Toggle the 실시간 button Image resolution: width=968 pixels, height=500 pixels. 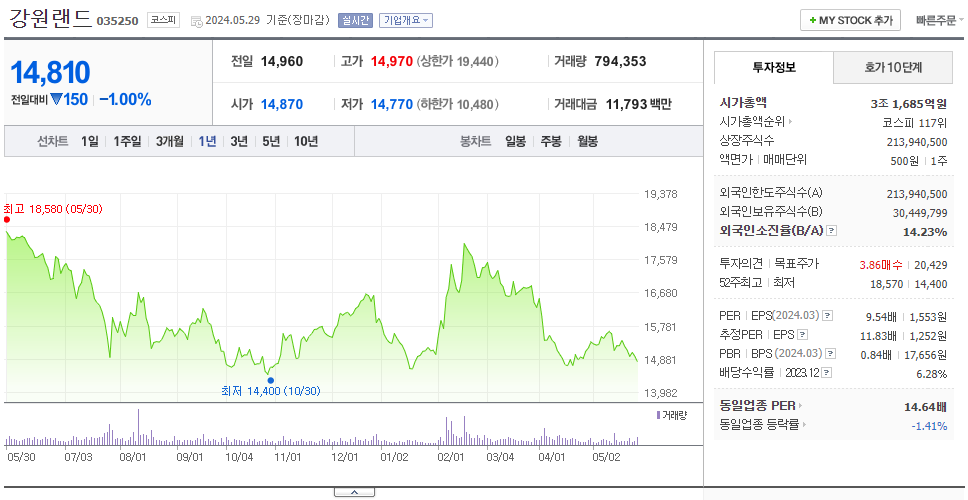[x=355, y=20]
